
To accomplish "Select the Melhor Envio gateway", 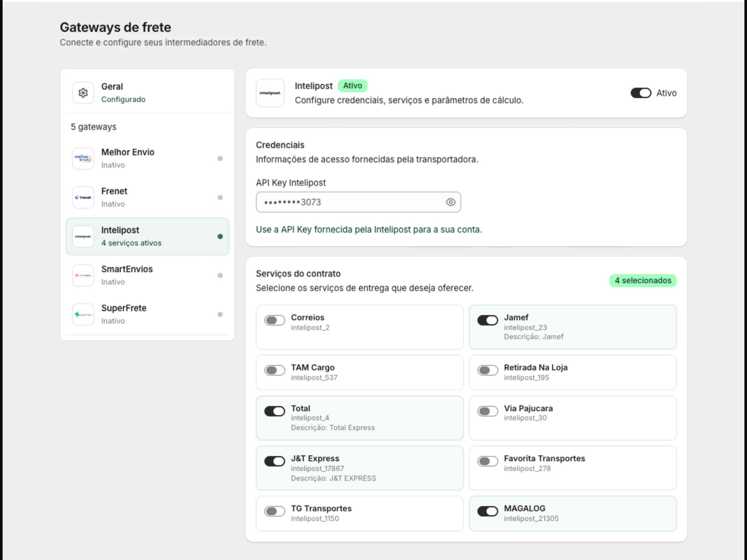I will click(147, 159).
